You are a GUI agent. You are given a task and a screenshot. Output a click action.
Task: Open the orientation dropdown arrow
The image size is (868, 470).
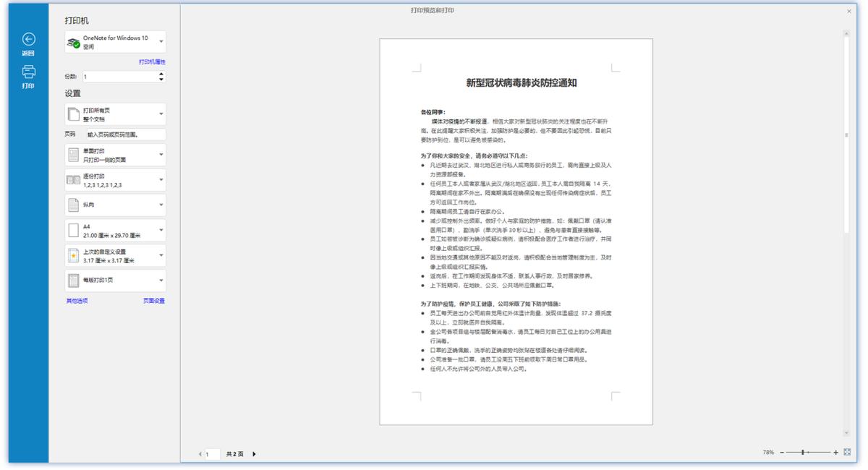click(x=161, y=205)
